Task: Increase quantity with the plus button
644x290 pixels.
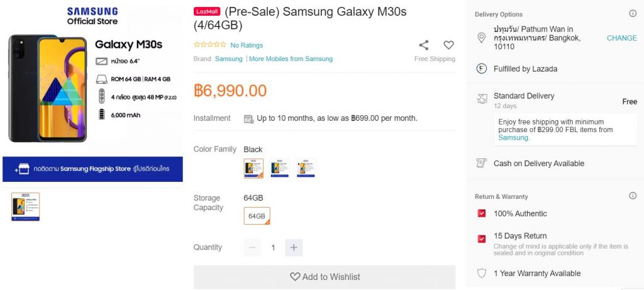Action: point(294,247)
